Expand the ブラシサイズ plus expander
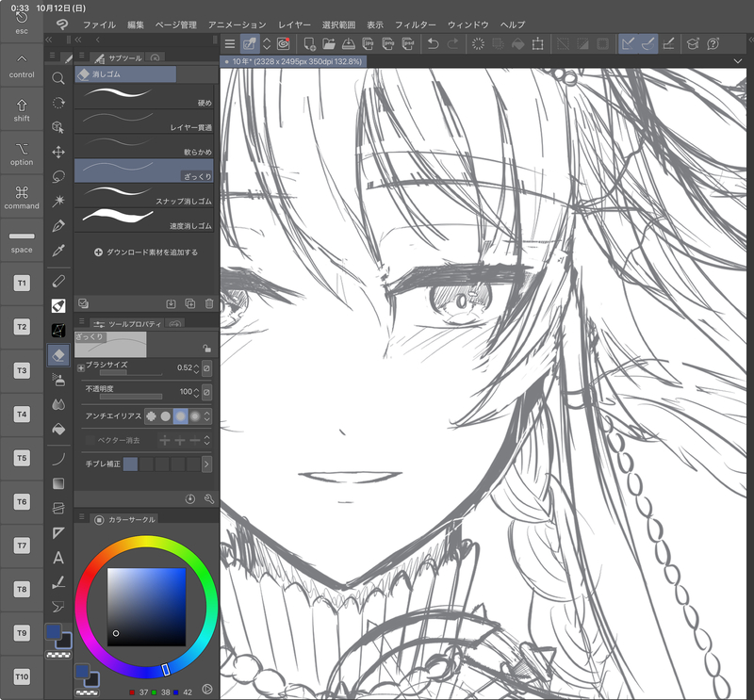Viewport: 754px width, 700px height. [x=81, y=368]
